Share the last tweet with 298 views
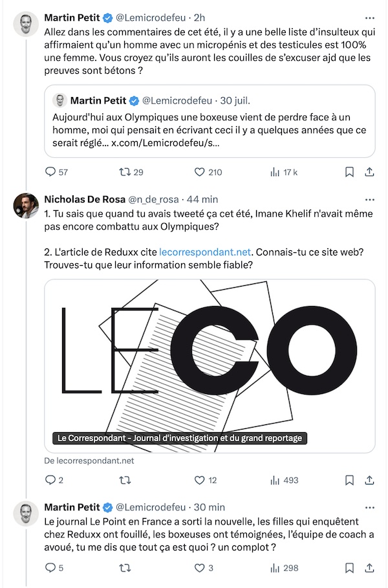388x588 pixels. click(370, 568)
